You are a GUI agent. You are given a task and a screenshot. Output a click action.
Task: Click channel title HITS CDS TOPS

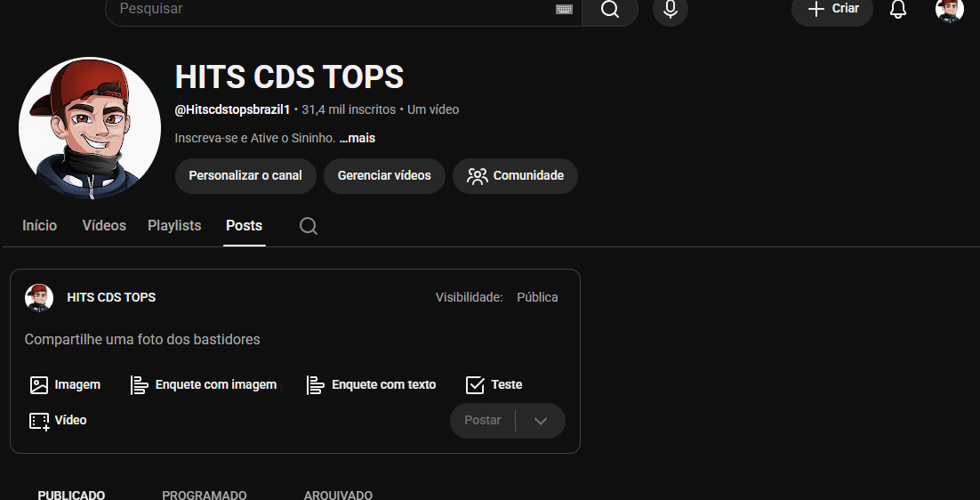tap(289, 77)
